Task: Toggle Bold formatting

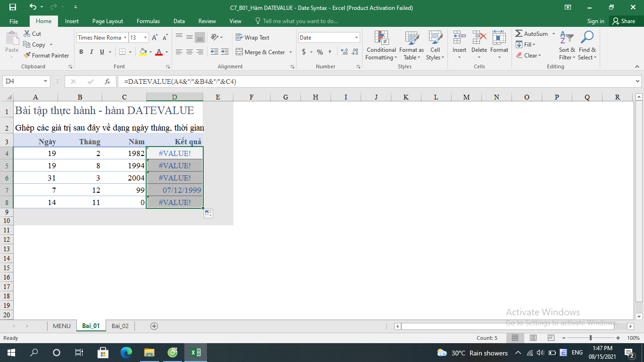Action: pyautogui.click(x=81, y=52)
